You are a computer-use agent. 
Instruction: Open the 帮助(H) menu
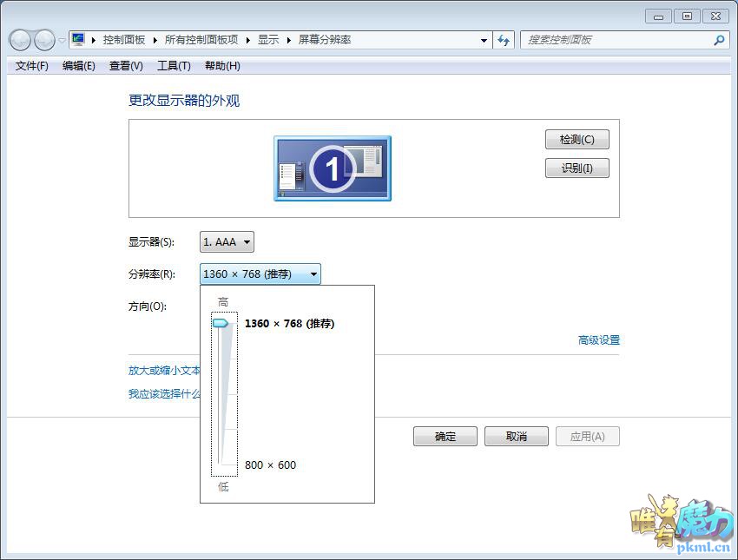tap(222, 66)
